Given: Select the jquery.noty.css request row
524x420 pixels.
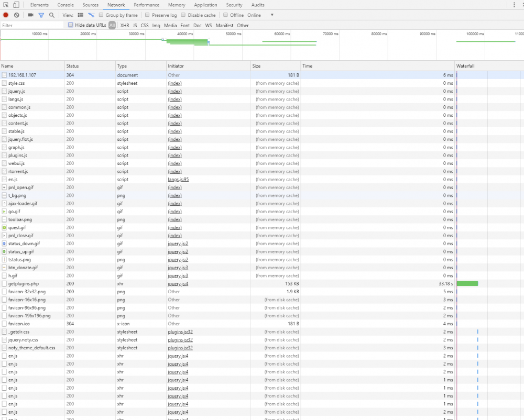Looking at the screenshot, I should click(262, 340).
